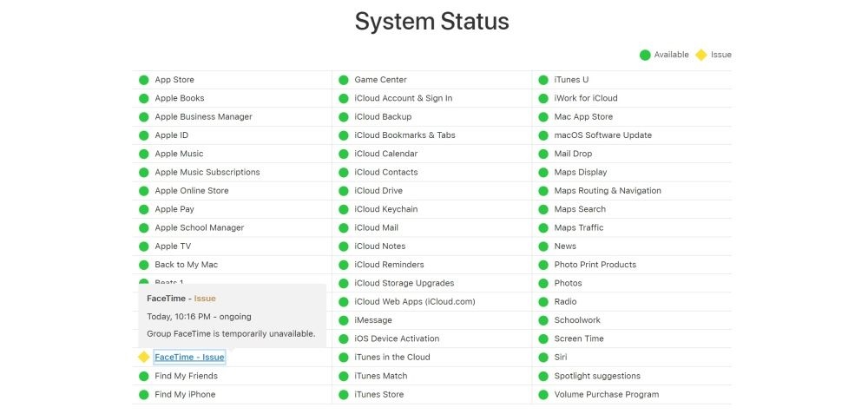Select the Volume Purchase Program entry
The width and height of the screenshot is (868, 414).
coord(607,395)
